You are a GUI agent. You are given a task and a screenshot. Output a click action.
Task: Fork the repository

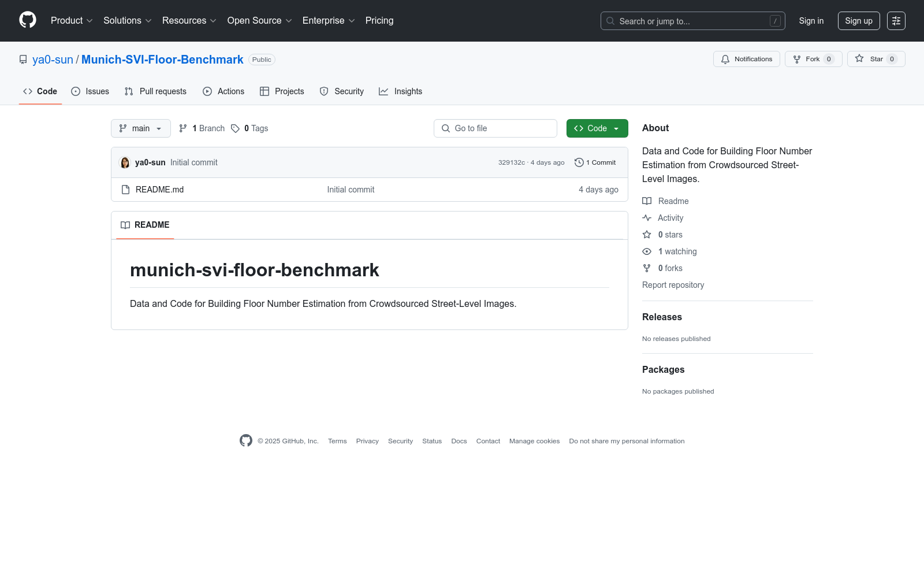tap(814, 59)
